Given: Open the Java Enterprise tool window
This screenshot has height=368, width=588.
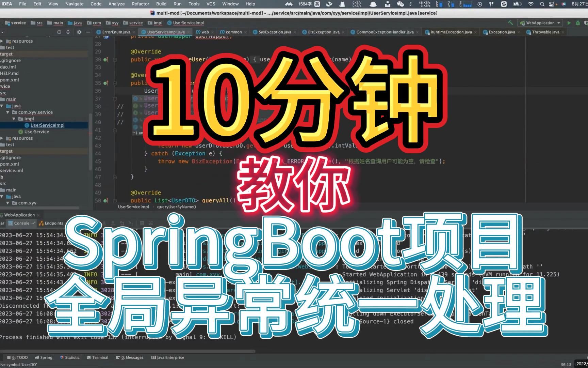Looking at the screenshot, I should pyautogui.click(x=167, y=357).
